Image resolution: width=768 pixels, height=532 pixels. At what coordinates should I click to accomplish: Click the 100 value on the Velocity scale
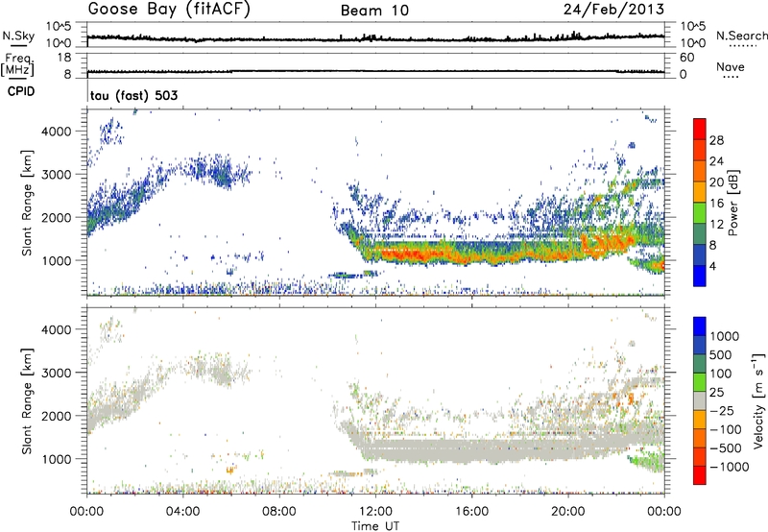721,374
